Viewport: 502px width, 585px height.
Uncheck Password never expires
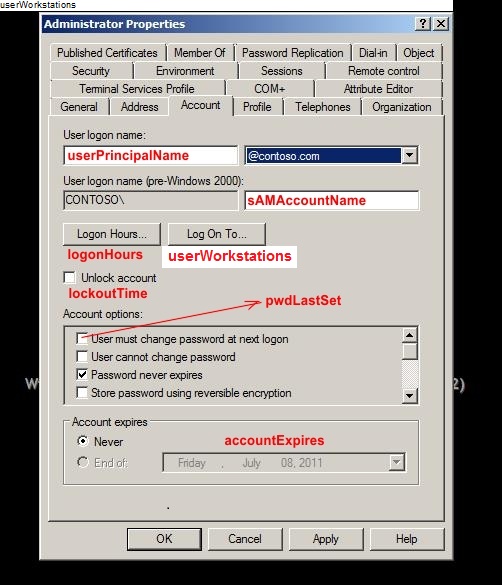click(x=82, y=374)
